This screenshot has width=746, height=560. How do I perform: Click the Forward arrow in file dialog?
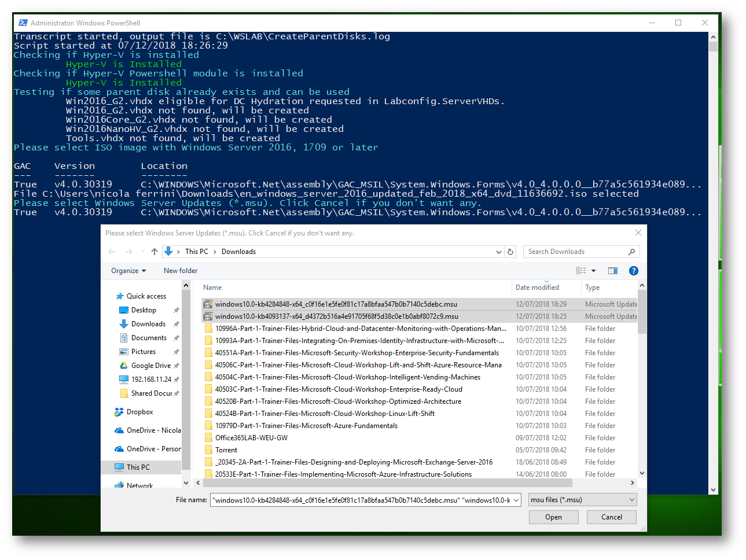coord(128,252)
